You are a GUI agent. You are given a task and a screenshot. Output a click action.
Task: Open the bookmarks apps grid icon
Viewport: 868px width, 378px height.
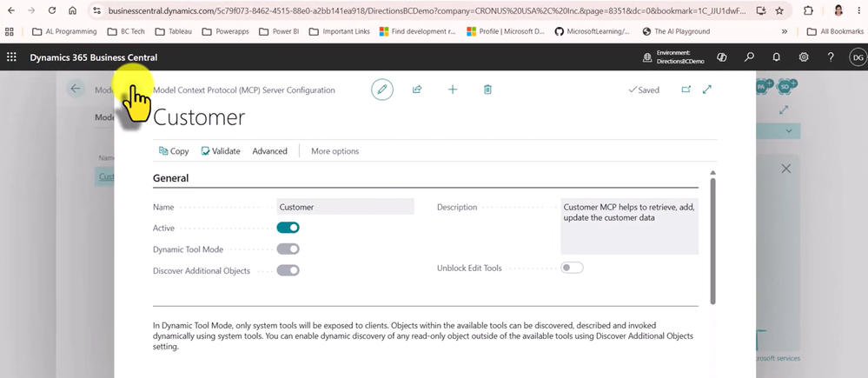[x=10, y=31]
